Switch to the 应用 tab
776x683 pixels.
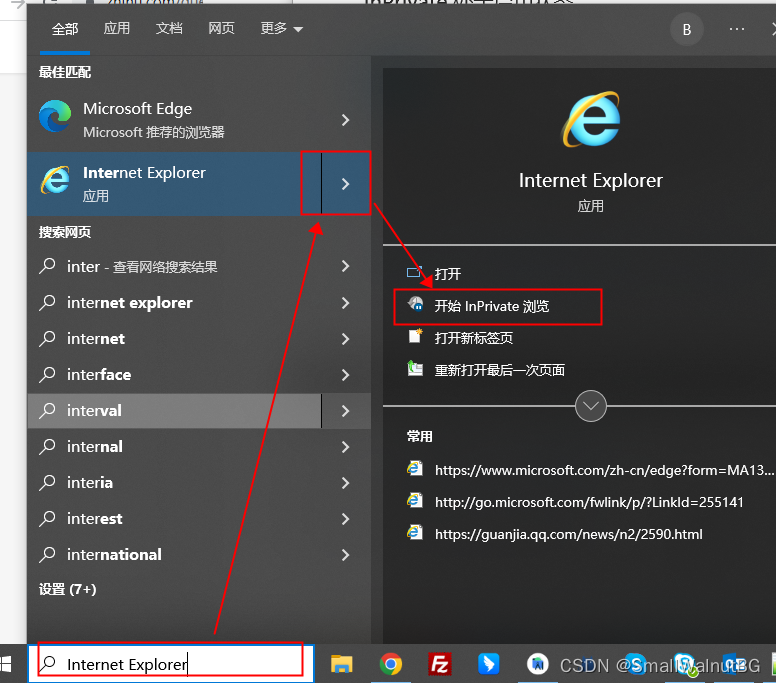117,28
